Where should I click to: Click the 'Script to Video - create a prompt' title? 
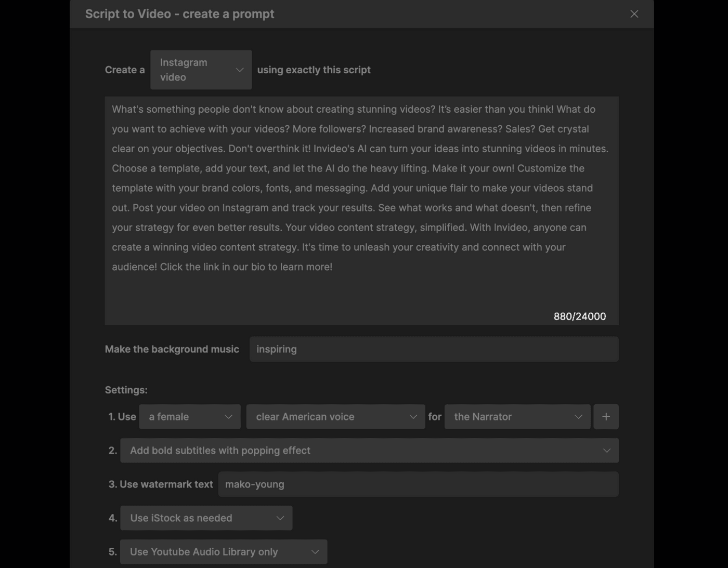pos(180,14)
